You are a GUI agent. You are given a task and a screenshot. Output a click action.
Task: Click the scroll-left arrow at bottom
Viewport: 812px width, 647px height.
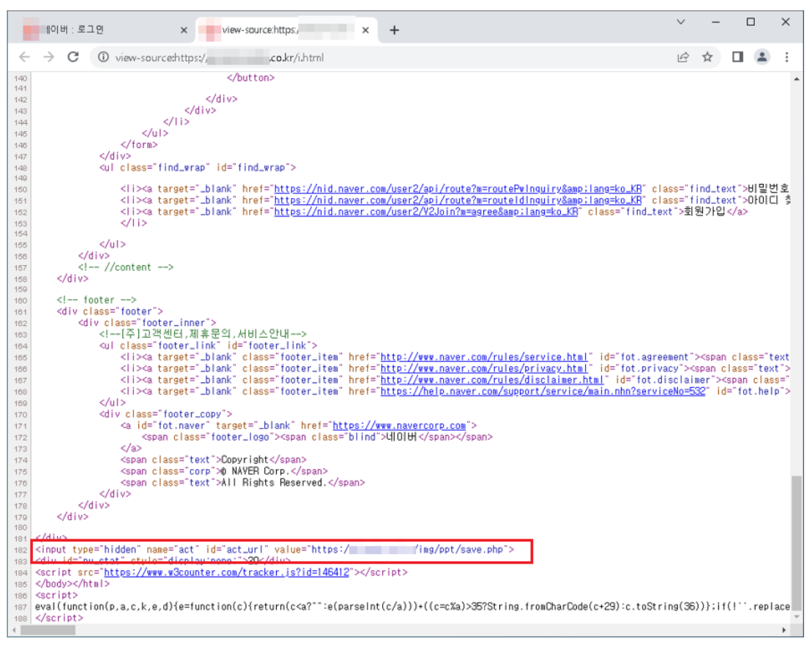(14, 630)
